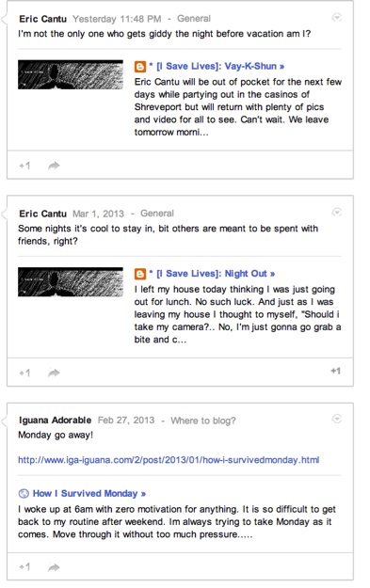This screenshot has height=588, width=370.
Task: Click +1 on the Vay-K-Shun post
Action: [x=24, y=166]
